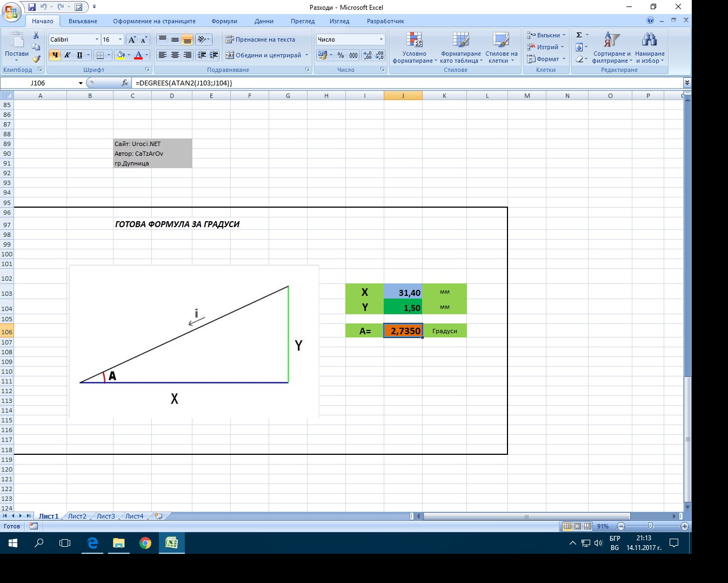The height and width of the screenshot is (583, 728).
Task: Open the Вмъкване ribbon tab
Action: 83,21
